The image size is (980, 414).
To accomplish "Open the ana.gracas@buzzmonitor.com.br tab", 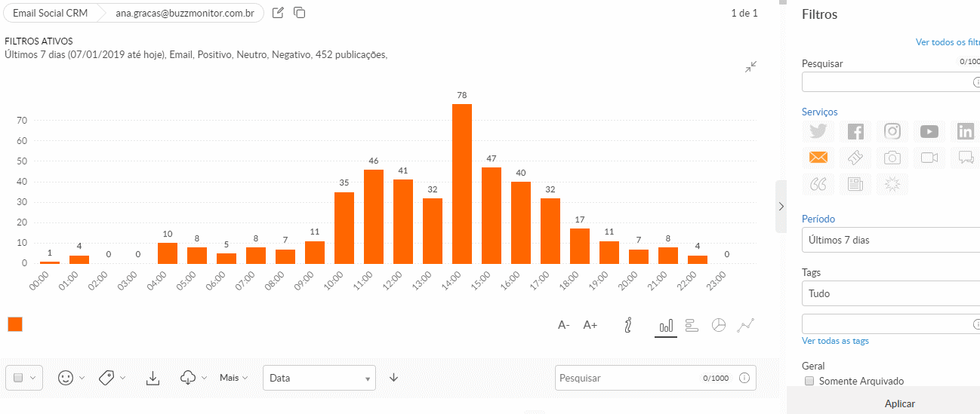I will pyautogui.click(x=184, y=14).
